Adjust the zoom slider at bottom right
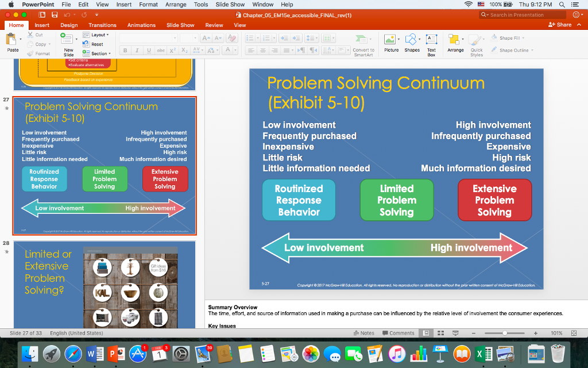588x368 pixels. [x=504, y=332]
